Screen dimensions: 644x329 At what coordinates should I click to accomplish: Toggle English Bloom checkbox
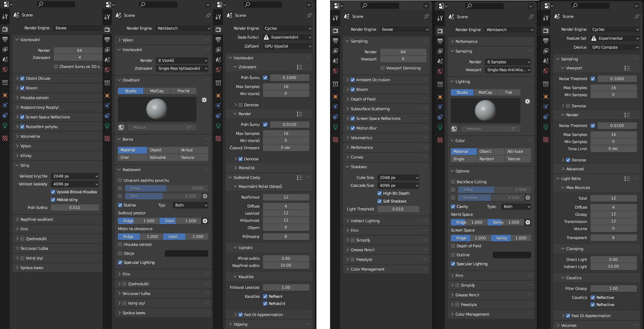pos(353,89)
